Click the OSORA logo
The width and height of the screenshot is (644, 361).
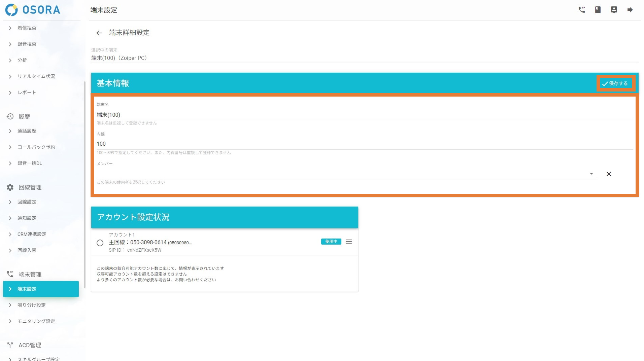[33, 10]
